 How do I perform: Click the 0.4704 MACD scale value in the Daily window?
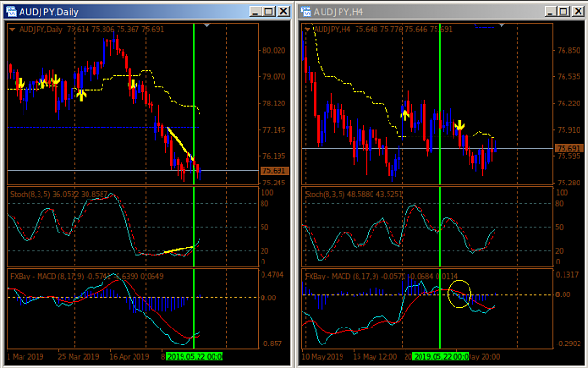(272, 275)
